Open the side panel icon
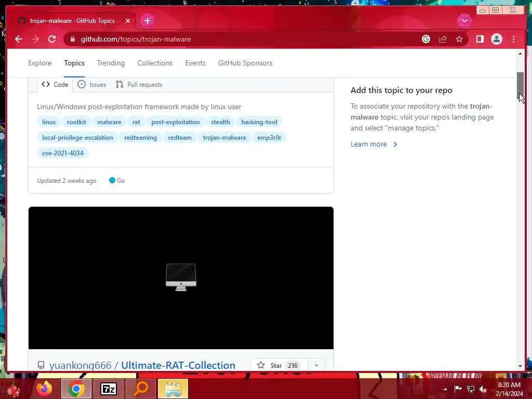Screen dimensions: 532x399 (480, 39)
